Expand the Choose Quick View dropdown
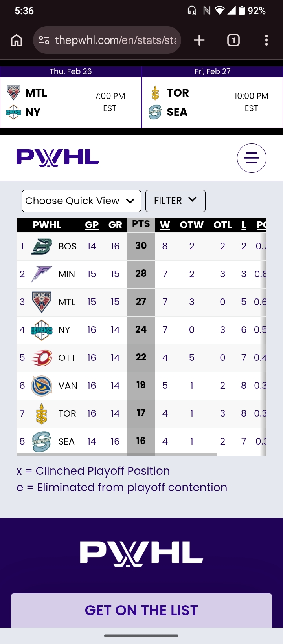The image size is (283, 644). tap(81, 201)
